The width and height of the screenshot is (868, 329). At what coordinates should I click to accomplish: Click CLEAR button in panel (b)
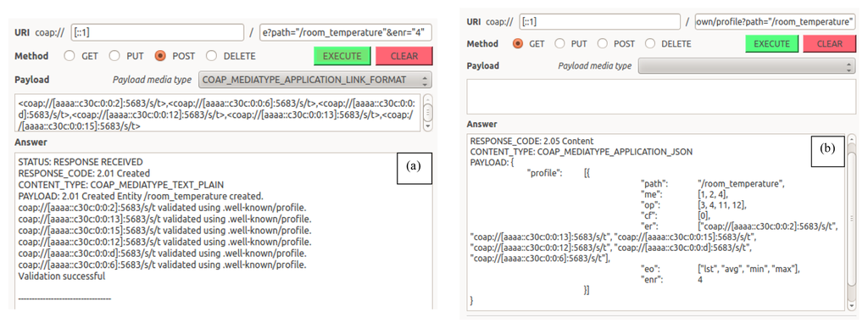tap(829, 44)
